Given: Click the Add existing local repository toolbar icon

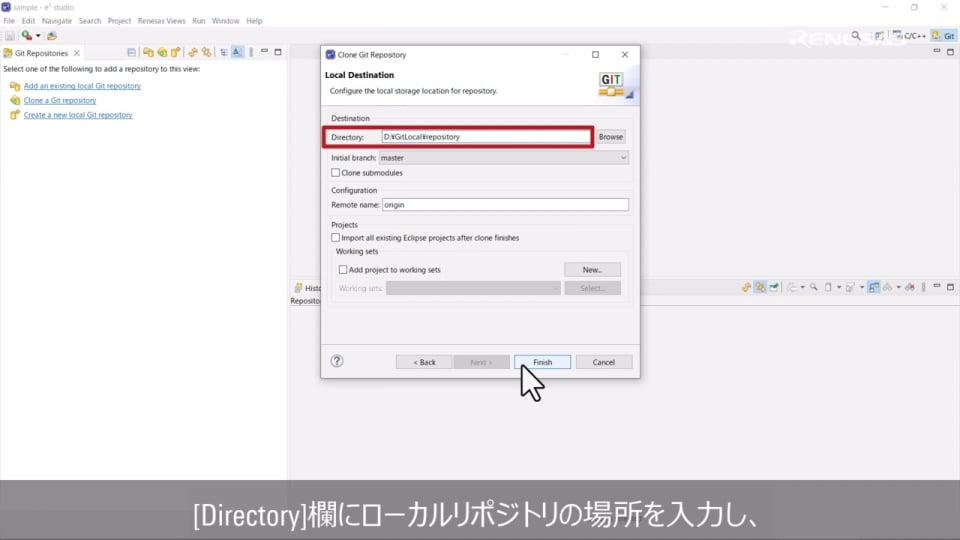Looking at the screenshot, I should (x=148, y=52).
